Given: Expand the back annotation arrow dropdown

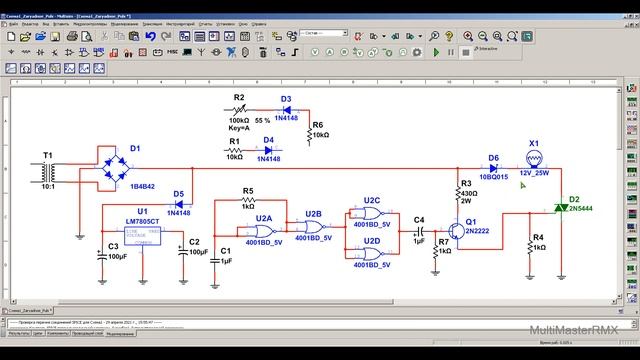Looking at the screenshot, I should (x=384, y=37).
